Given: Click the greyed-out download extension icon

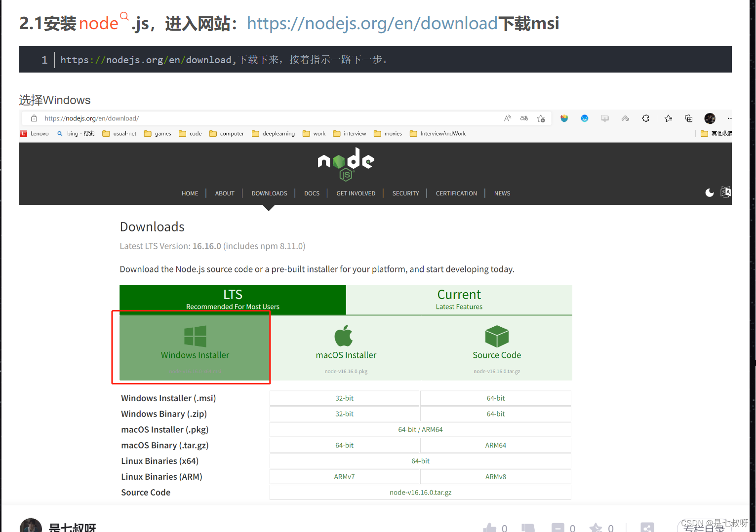Looking at the screenshot, I should coord(605,118).
